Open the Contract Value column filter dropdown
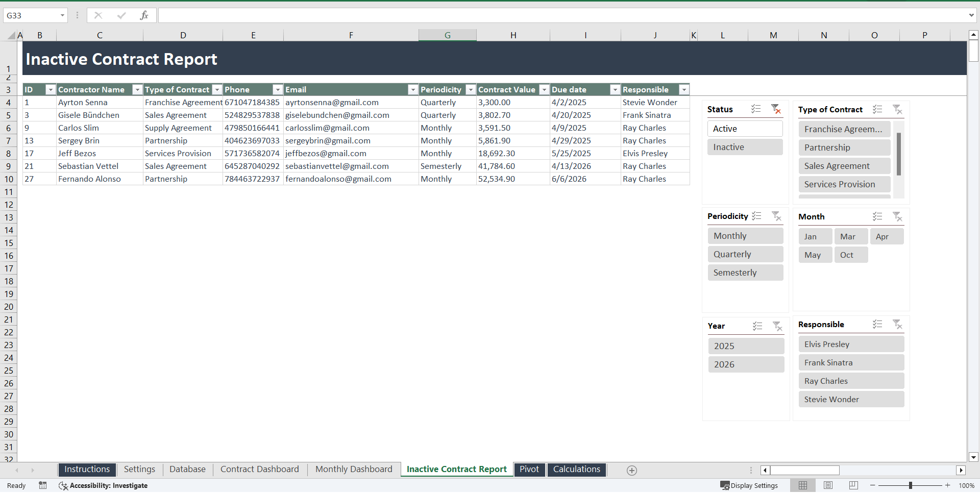The width and height of the screenshot is (980, 493). click(x=544, y=90)
